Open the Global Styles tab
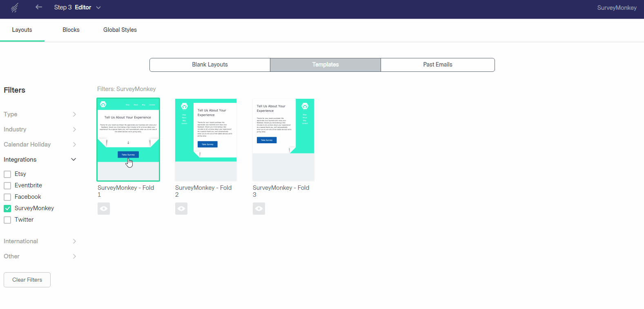The height and width of the screenshot is (309, 644). coord(120,30)
